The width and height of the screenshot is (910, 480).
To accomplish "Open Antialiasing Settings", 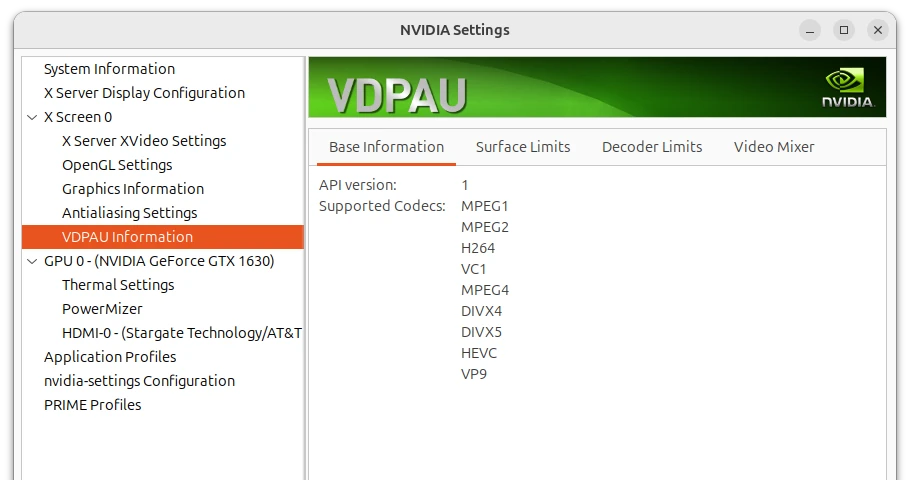I will coord(129,213).
